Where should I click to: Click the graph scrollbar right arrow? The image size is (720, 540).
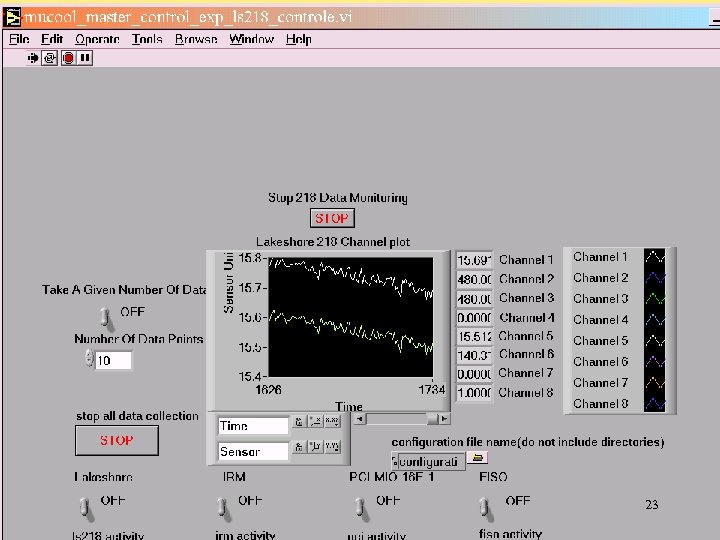click(x=444, y=418)
